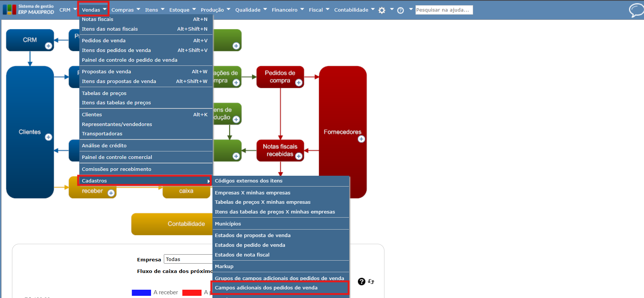Click the Notas fiscais recebidas block
Viewport: 644px width, 298px height.
pos(280,150)
